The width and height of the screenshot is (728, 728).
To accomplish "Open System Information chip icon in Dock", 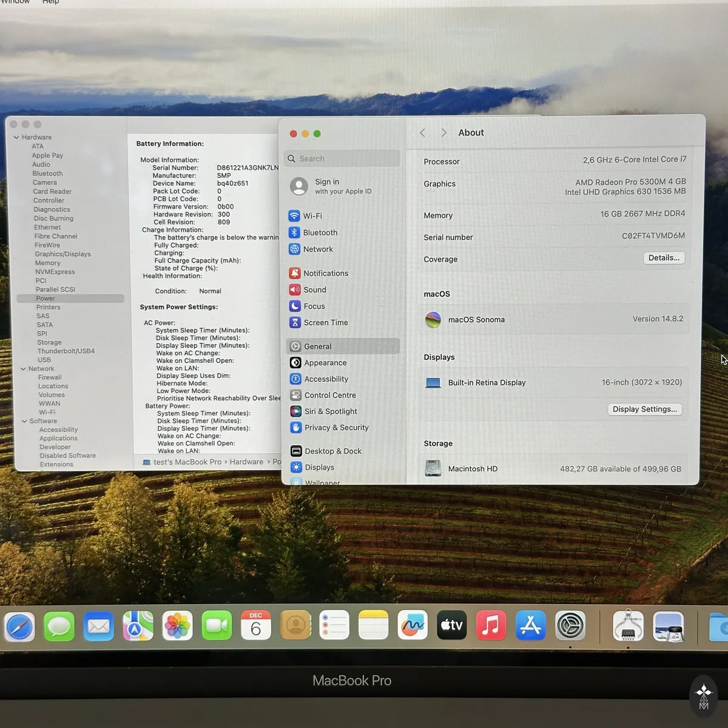I will click(628, 626).
